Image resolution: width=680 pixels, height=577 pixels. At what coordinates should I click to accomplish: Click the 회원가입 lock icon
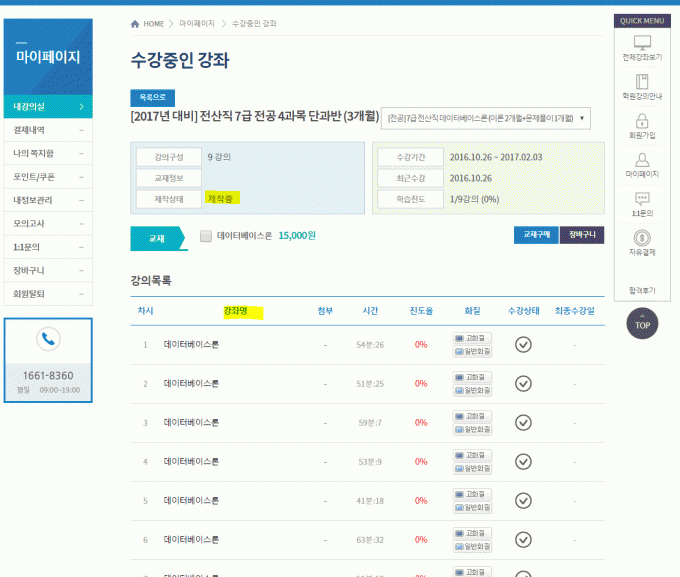(x=642, y=120)
